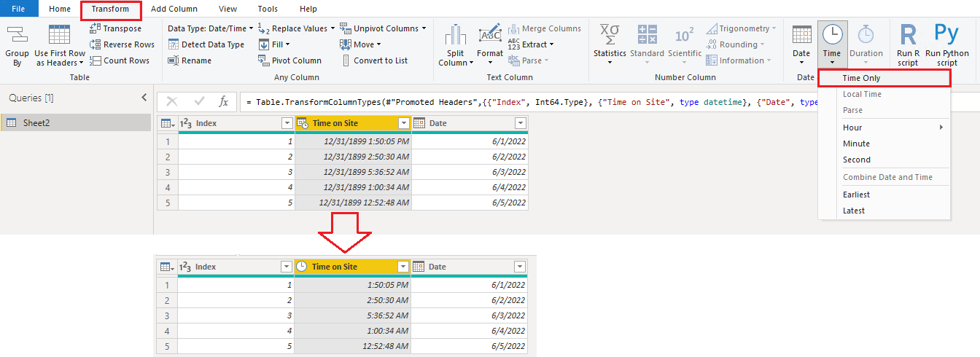This screenshot has height=357, width=980.
Task: Select the Sheet2 query
Action: 76,122
